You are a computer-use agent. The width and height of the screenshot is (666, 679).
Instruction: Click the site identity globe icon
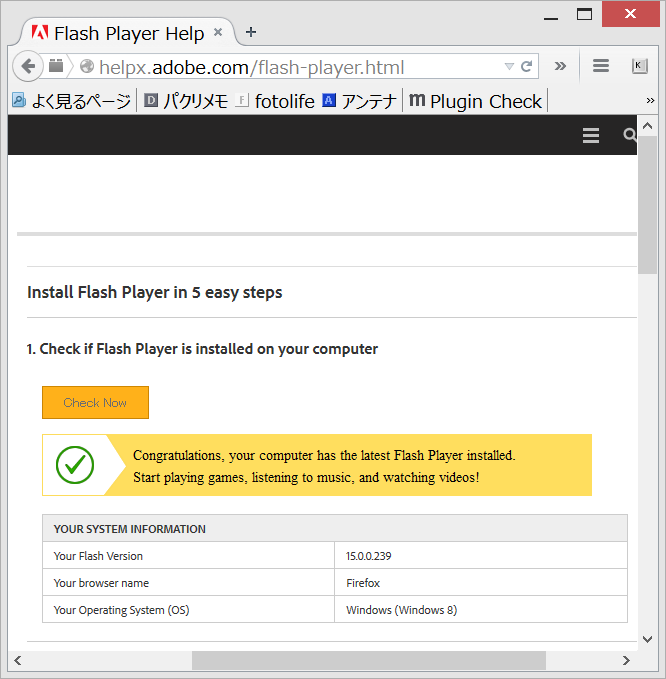[87, 66]
